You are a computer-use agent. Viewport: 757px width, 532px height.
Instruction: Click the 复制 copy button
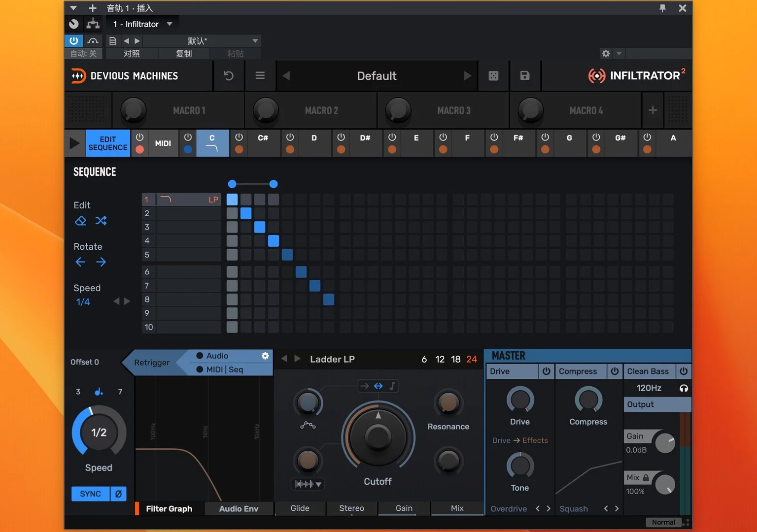tap(184, 53)
